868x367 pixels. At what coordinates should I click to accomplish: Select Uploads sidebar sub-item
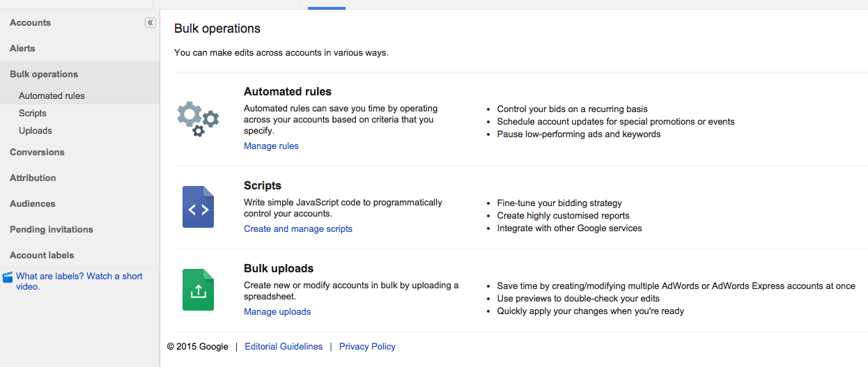tap(36, 130)
